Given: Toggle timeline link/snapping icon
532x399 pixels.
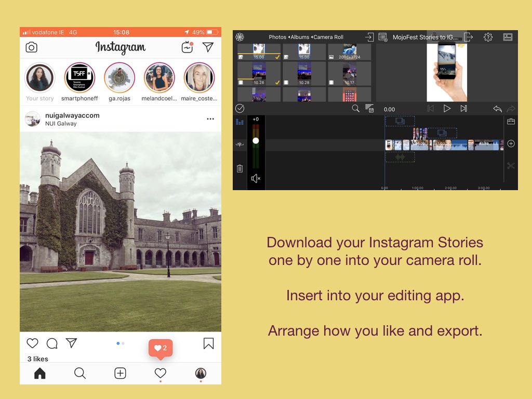Looking at the screenshot, I should [x=240, y=144].
